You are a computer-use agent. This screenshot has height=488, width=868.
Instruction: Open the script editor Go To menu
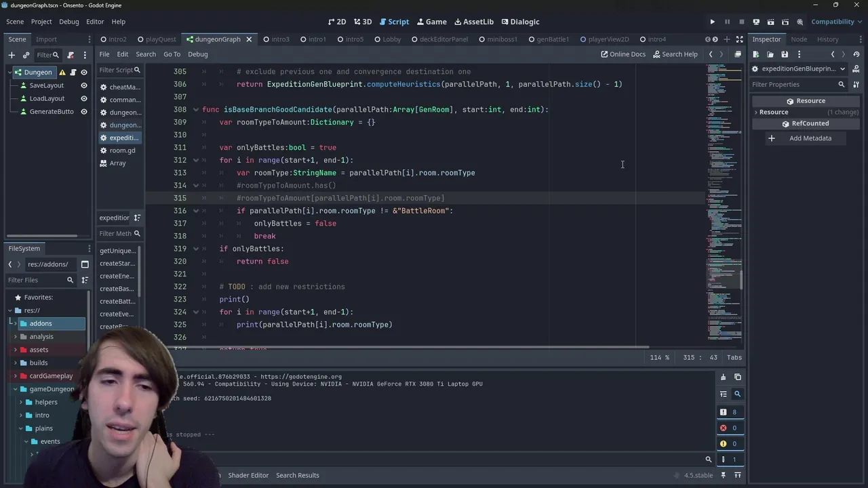point(172,54)
